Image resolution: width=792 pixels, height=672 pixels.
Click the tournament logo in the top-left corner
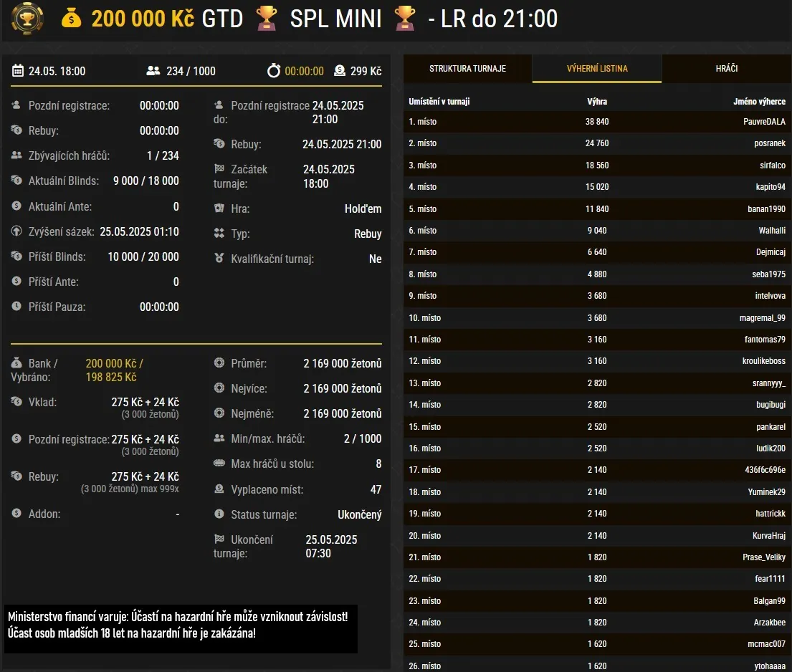[27, 19]
